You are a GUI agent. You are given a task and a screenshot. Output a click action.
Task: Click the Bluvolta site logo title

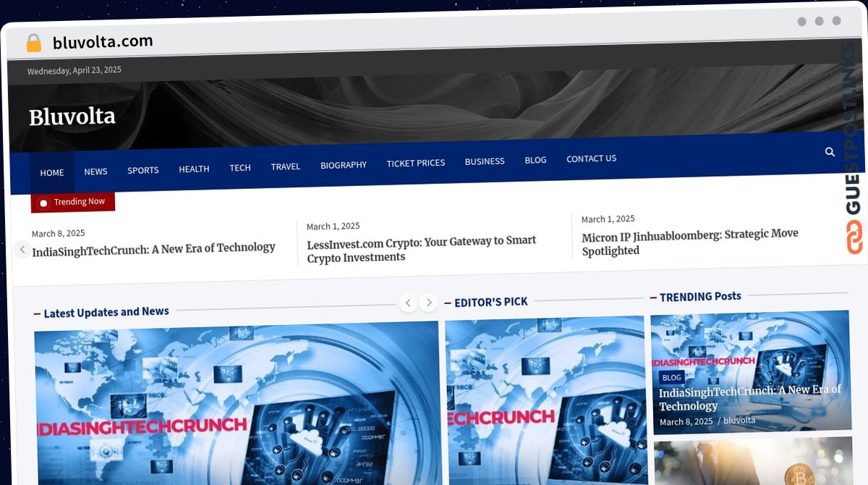tap(72, 117)
